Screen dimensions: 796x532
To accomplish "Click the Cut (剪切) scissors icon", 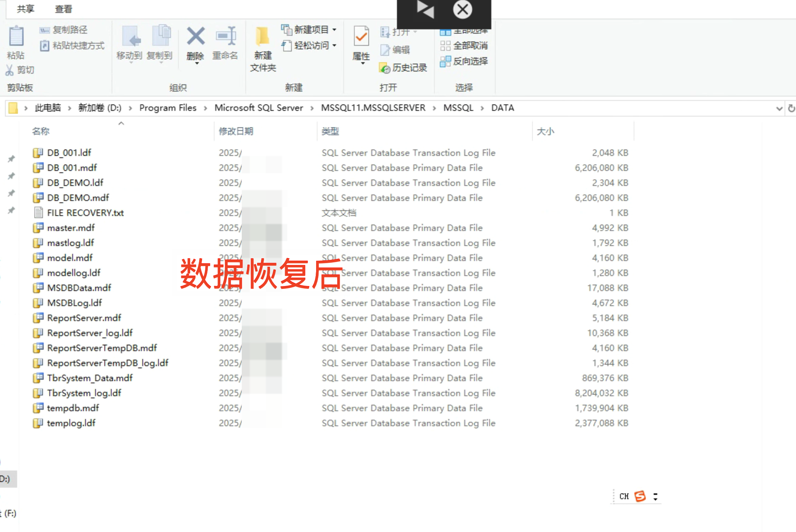I will (x=10, y=70).
